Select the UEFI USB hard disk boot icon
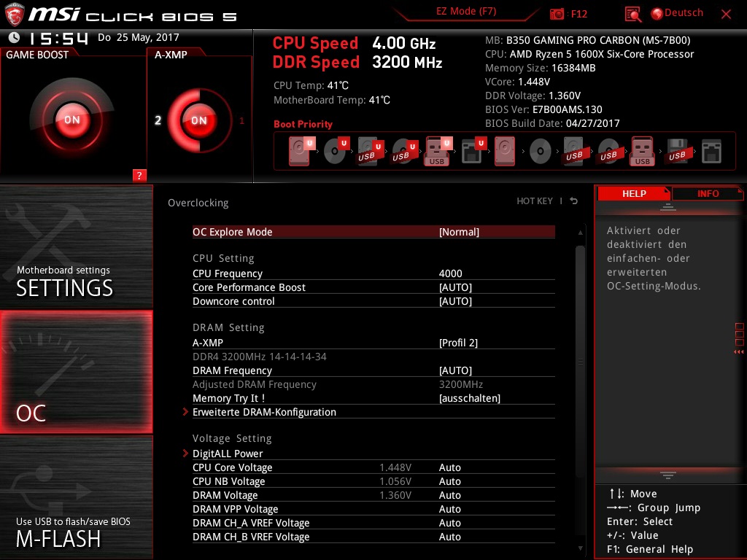This screenshot has width=747, height=560. 370,151
